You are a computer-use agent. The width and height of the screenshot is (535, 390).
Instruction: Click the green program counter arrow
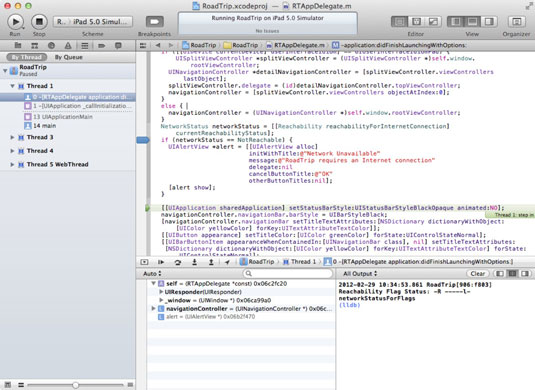[147, 208]
